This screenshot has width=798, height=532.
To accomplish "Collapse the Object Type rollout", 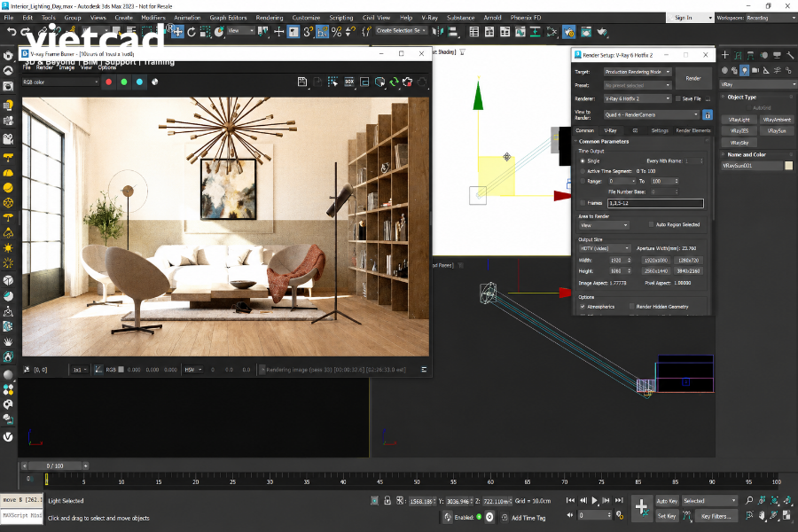I will [x=741, y=98].
